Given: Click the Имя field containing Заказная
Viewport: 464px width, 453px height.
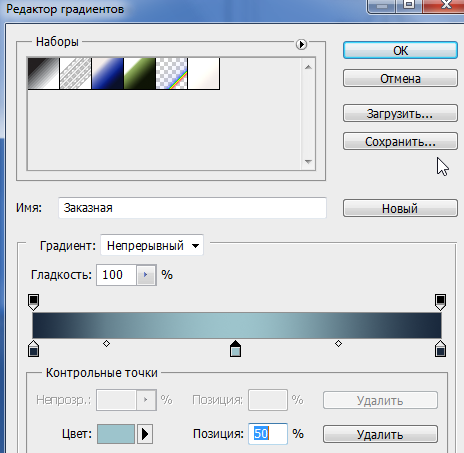Looking at the screenshot, I should (x=192, y=208).
